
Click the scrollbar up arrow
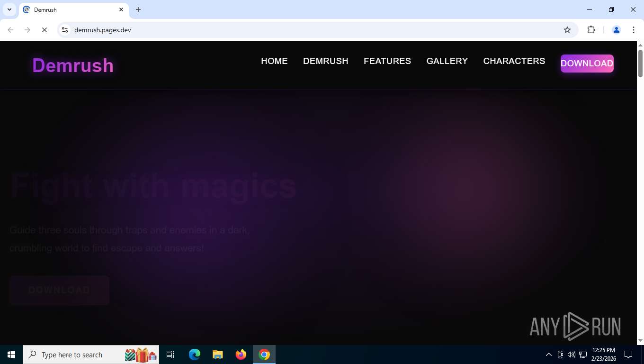pos(640,45)
